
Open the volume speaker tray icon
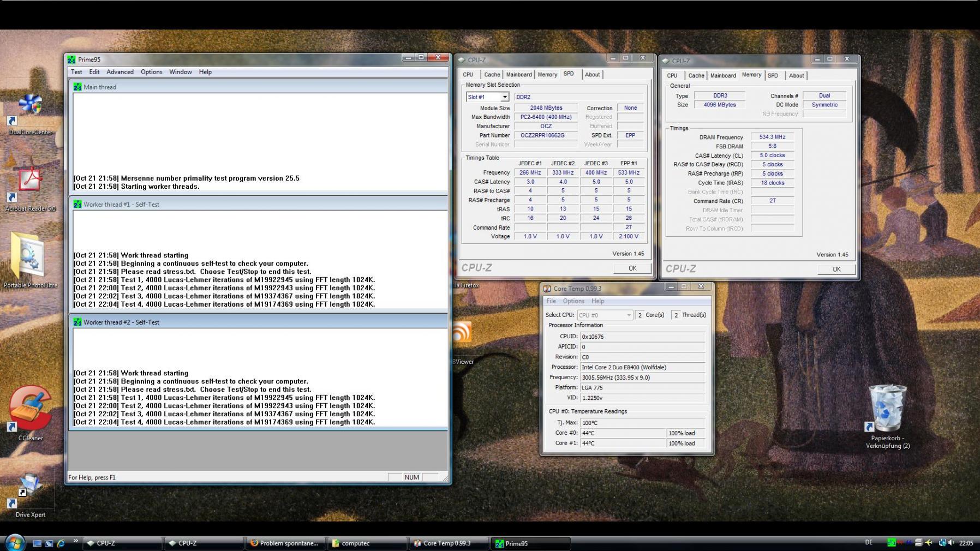[x=952, y=543]
